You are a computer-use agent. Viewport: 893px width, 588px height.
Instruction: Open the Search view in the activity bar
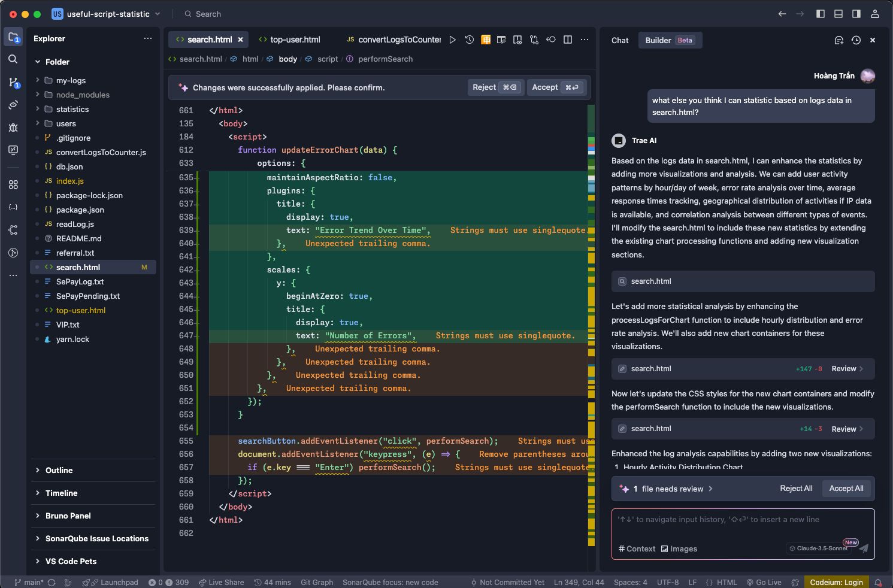[13, 59]
